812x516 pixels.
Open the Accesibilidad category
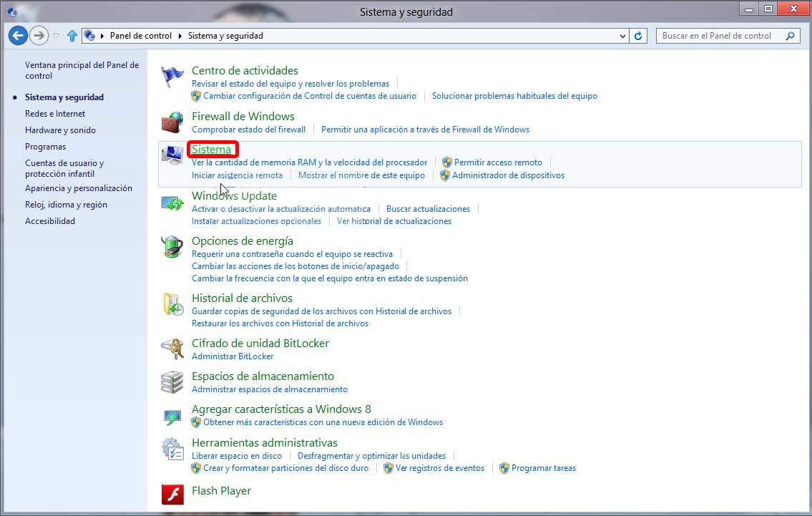[49, 221]
